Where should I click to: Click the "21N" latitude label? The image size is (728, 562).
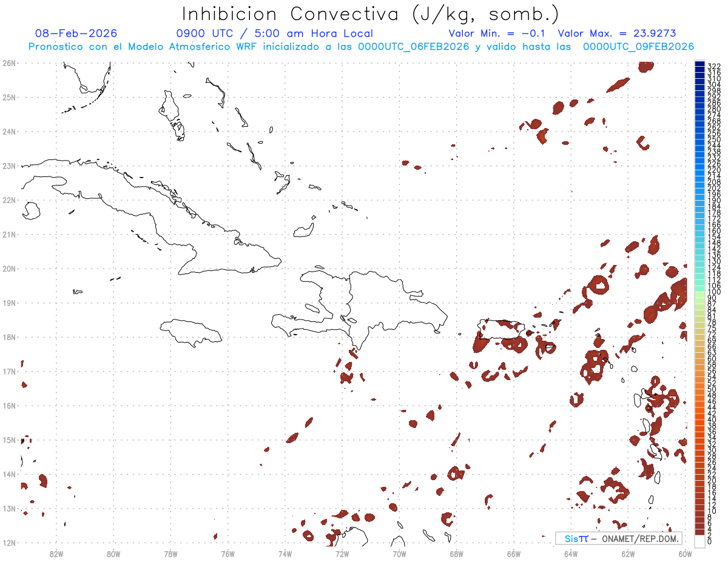click(8, 234)
